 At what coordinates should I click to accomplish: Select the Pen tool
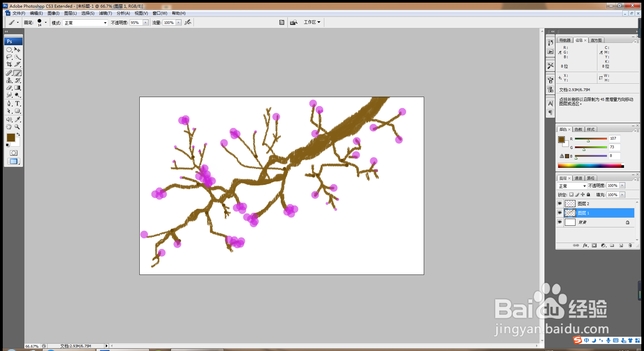click(9, 103)
